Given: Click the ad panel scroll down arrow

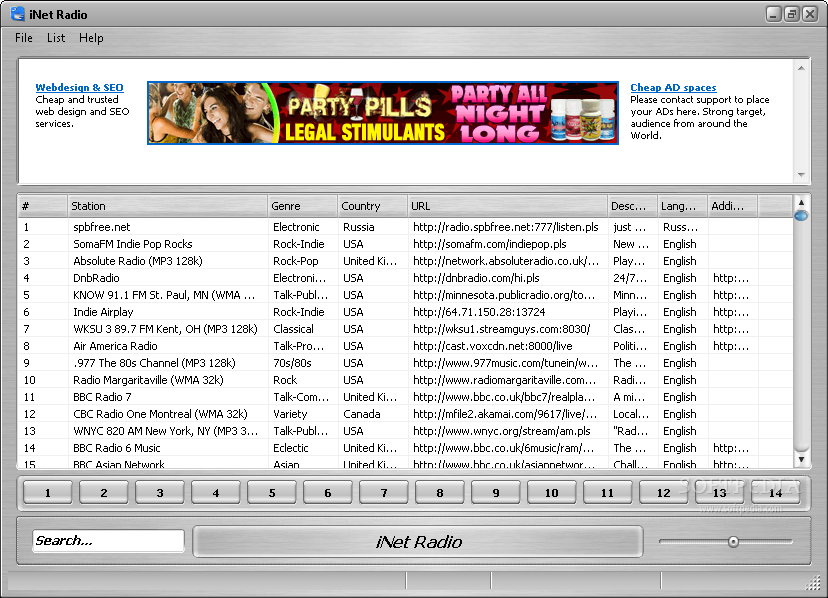Looking at the screenshot, I should [801, 174].
